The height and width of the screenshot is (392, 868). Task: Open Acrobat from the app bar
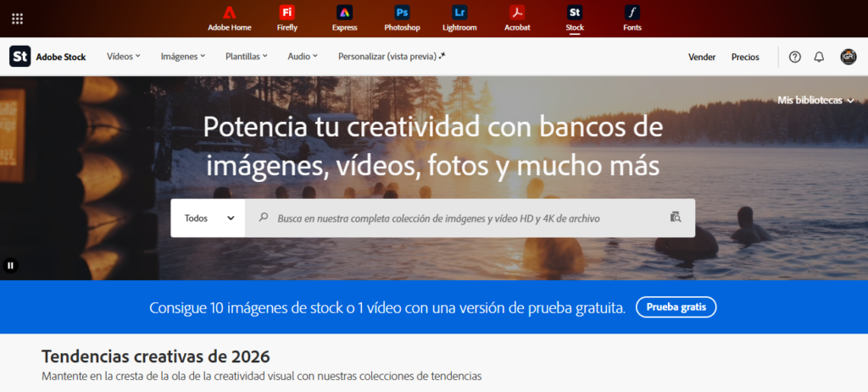(x=517, y=18)
